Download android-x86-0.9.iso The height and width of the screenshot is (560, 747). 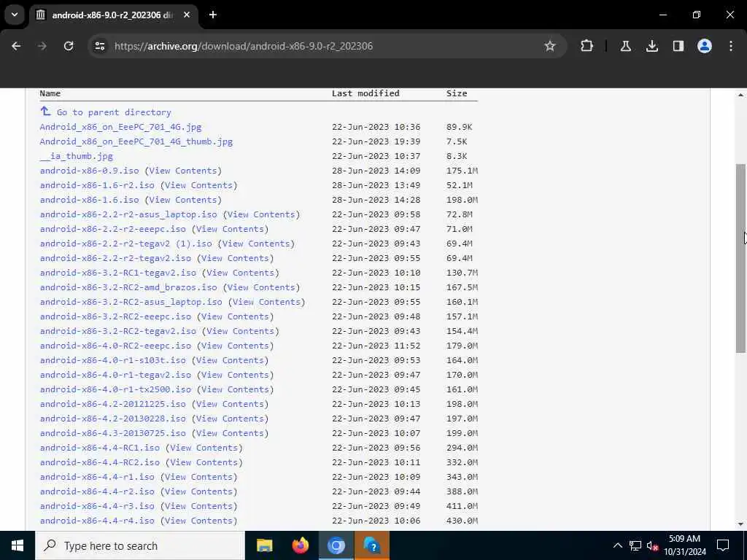tap(90, 171)
